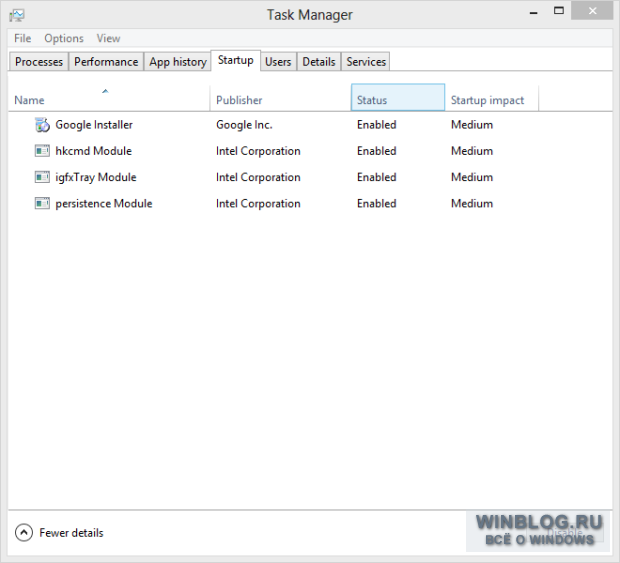Screen dimensions: 620x563
Task: Close the Task Manager window
Action: tap(592, 11)
